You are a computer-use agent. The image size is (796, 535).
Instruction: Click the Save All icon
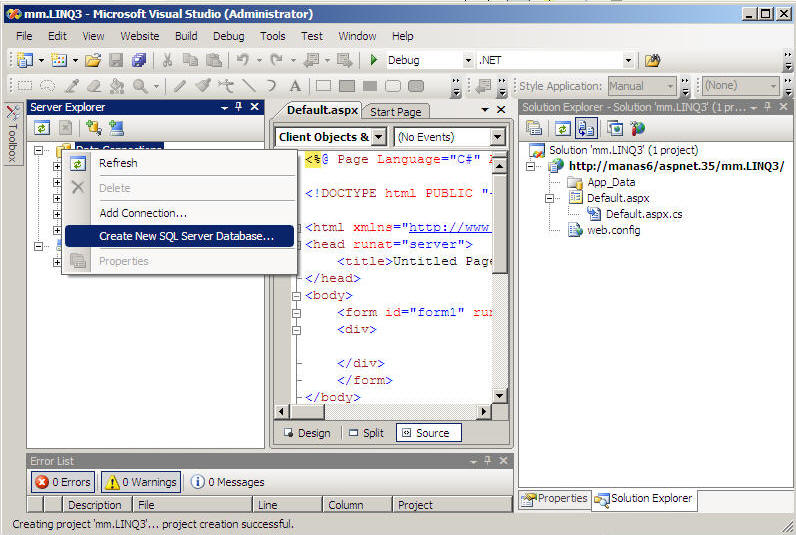139,60
